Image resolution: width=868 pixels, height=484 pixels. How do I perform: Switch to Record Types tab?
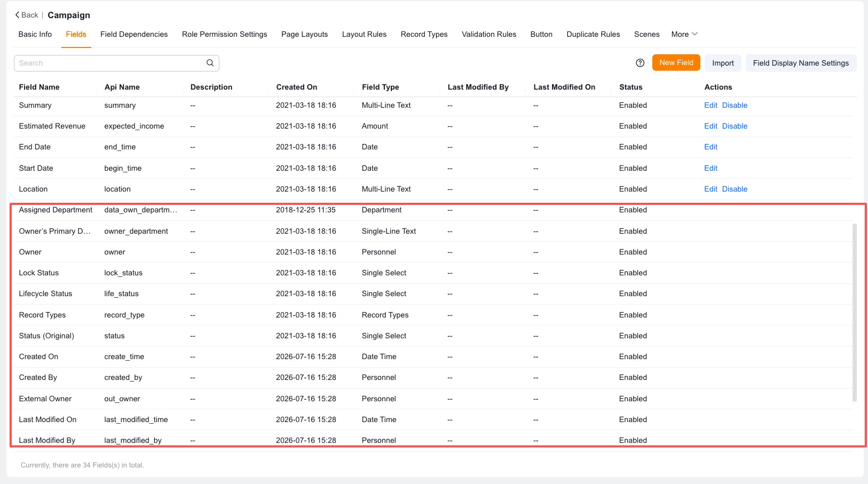(x=424, y=34)
